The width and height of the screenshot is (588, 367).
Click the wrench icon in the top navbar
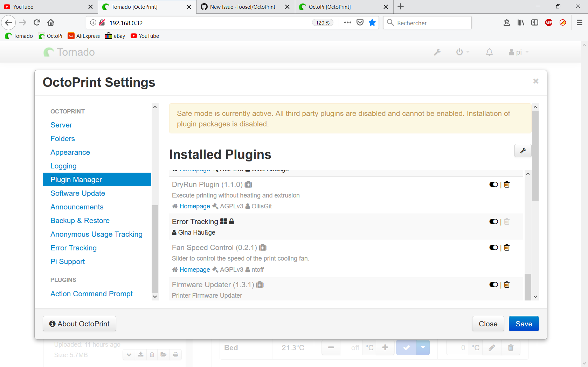437,52
